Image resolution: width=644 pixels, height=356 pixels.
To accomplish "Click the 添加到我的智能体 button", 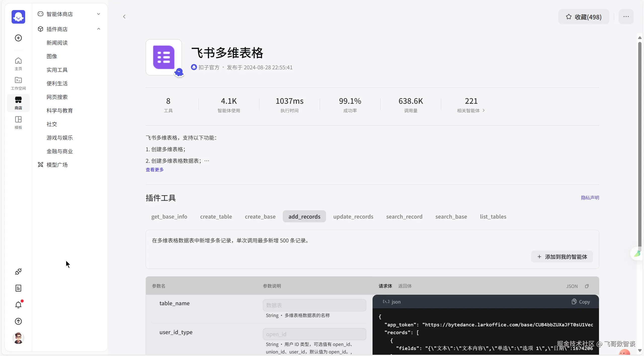I will coord(562,257).
